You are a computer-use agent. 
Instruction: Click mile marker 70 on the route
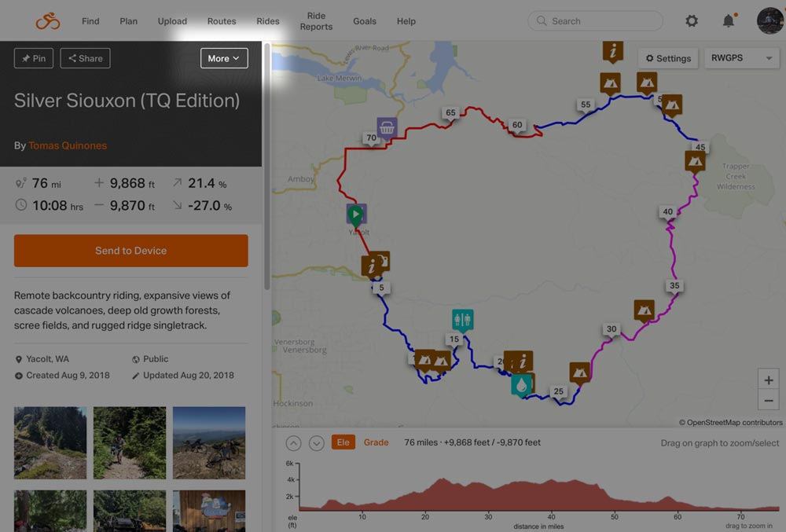pos(372,138)
